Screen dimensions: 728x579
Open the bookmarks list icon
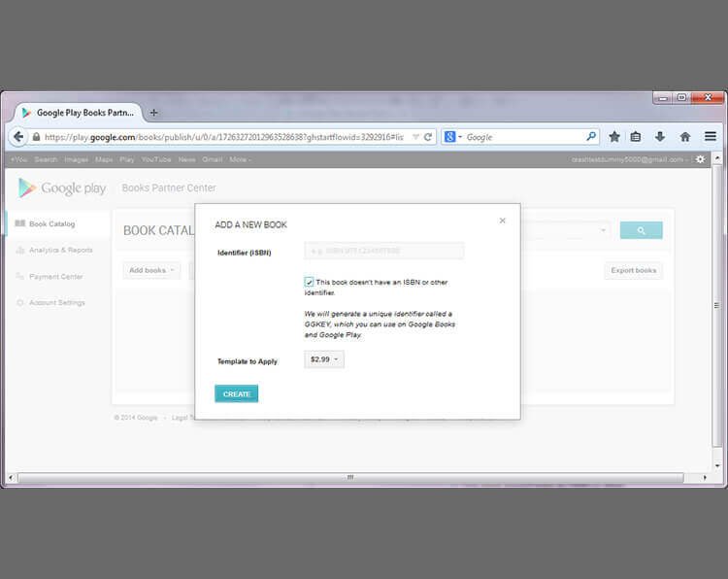point(636,137)
